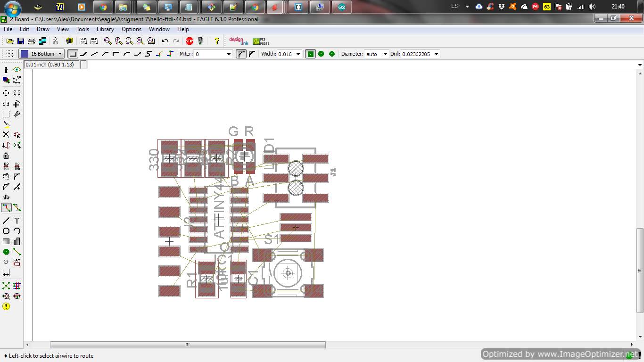Image resolution: width=644 pixels, height=362 pixels.
Task: Select the Copy tool
Action: 17,93
